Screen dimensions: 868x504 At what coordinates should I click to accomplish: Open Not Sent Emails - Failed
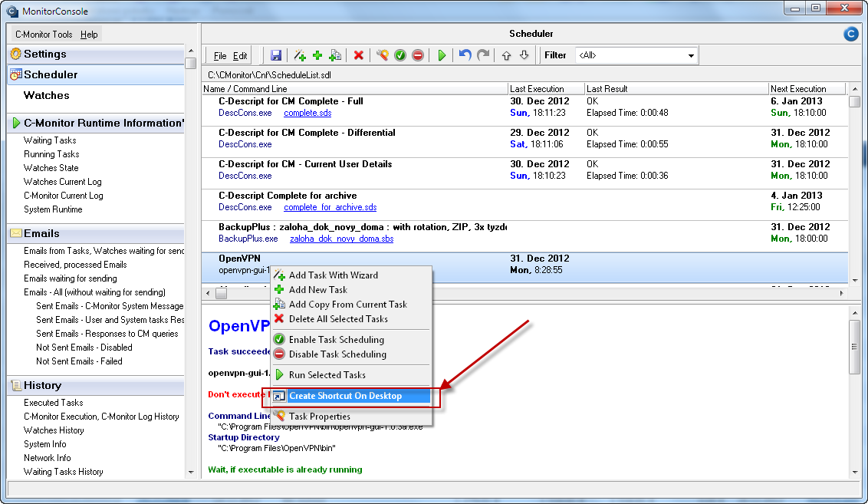(79, 361)
